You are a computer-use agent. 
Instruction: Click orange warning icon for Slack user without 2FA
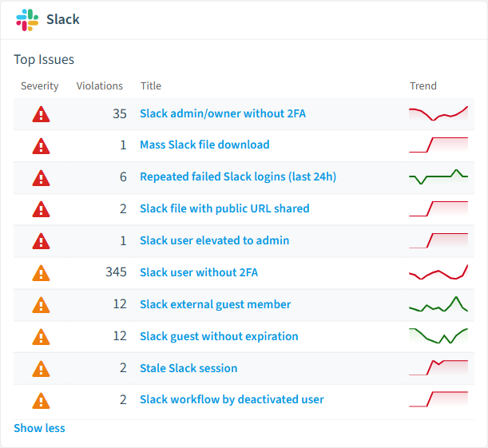(x=41, y=273)
